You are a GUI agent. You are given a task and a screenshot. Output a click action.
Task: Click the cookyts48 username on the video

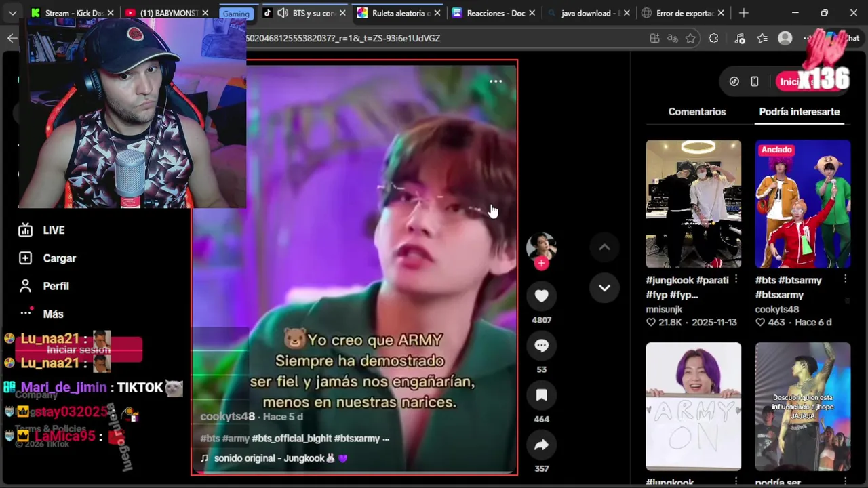coord(228,416)
